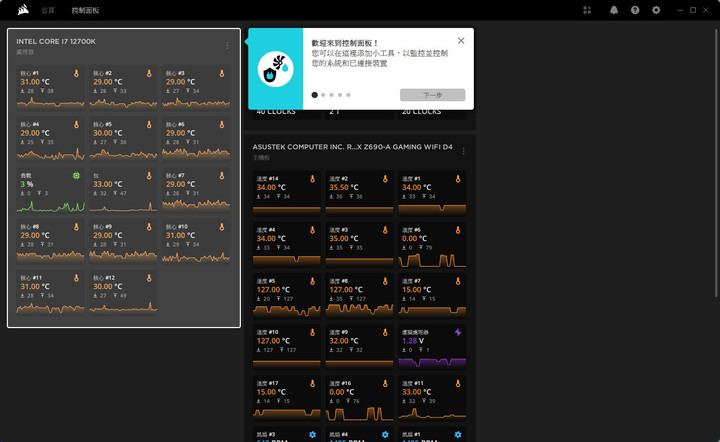Image resolution: width=720 pixels, height=442 pixels.
Task: Click thermometer icon on 溫度 #2 tile
Action: click(385, 179)
